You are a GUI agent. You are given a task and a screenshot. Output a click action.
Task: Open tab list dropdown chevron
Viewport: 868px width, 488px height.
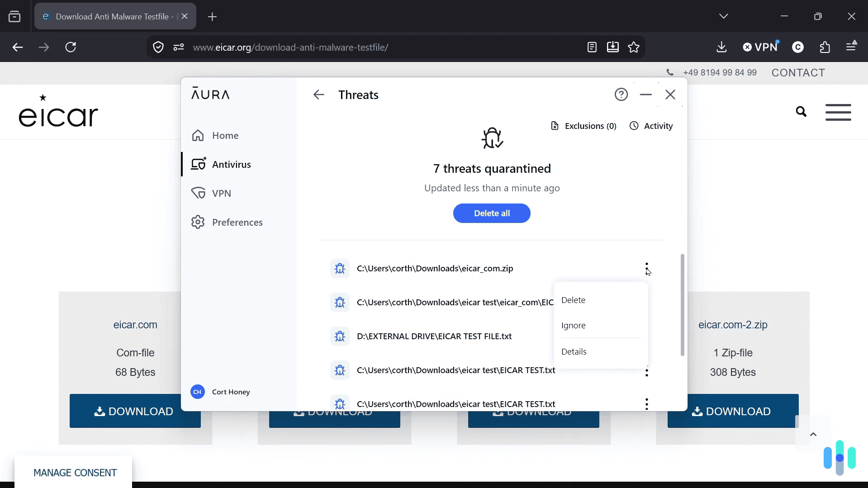click(x=723, y=16)
